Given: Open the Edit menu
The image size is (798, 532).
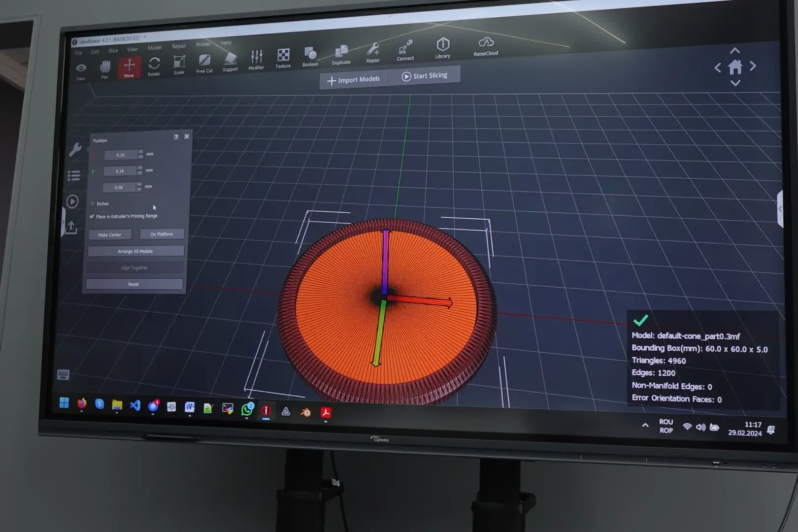Looking at the screenshot, I should point(95,51).
